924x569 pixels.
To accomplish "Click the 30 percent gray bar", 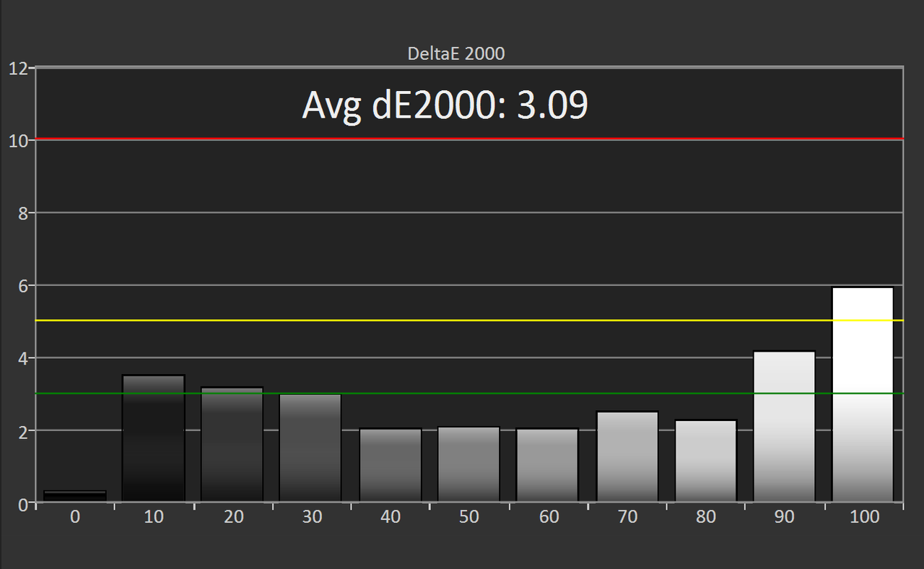I will click(310, 448).
